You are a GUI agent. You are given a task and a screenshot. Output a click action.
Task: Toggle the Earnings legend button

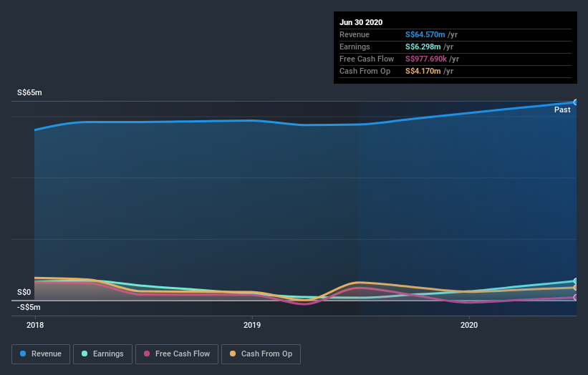pyautogui.click(x=102, y=354)
